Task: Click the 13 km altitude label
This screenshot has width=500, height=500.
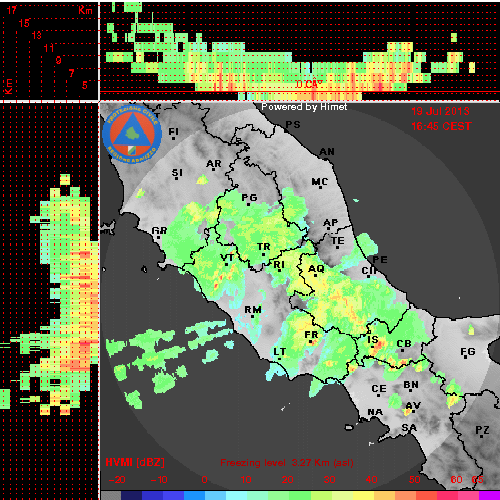Action: pyautogui.click(x=37, y=35)
